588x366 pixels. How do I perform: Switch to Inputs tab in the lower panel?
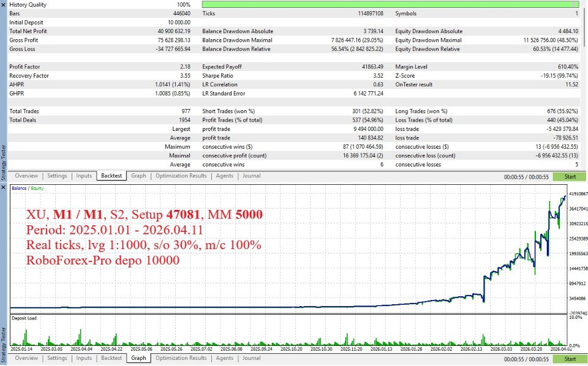click(x=84, y=358)
